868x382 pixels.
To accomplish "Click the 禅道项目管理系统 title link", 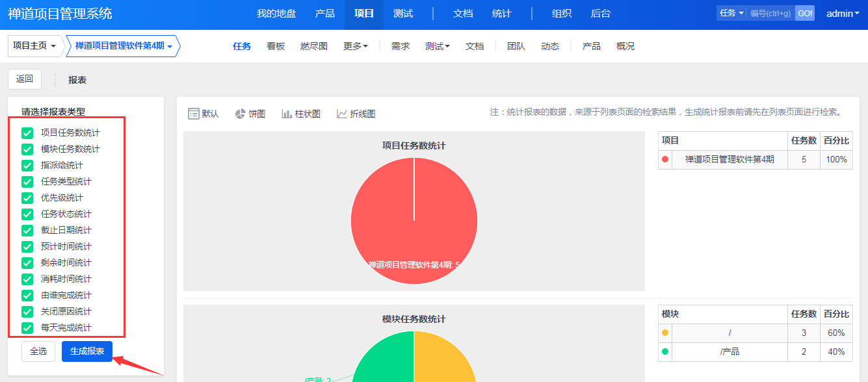I will [x=60, y=14].
